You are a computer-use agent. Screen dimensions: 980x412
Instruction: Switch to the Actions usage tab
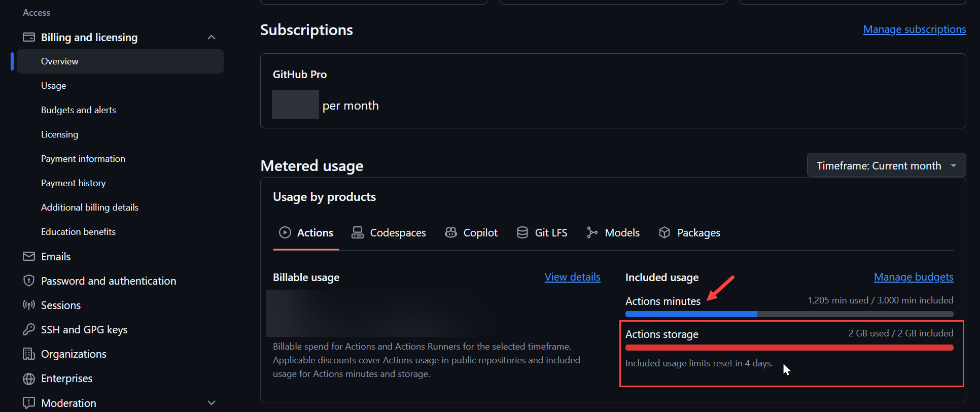(x=306, y=233)
